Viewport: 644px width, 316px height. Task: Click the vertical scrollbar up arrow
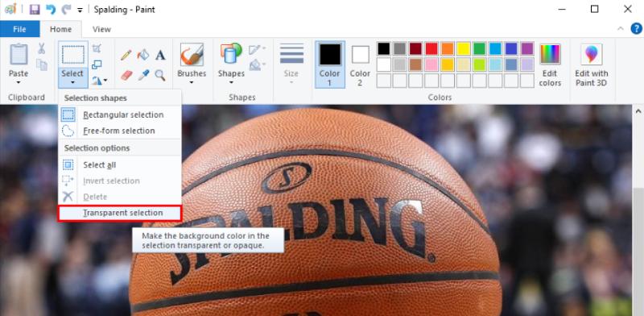638,111
